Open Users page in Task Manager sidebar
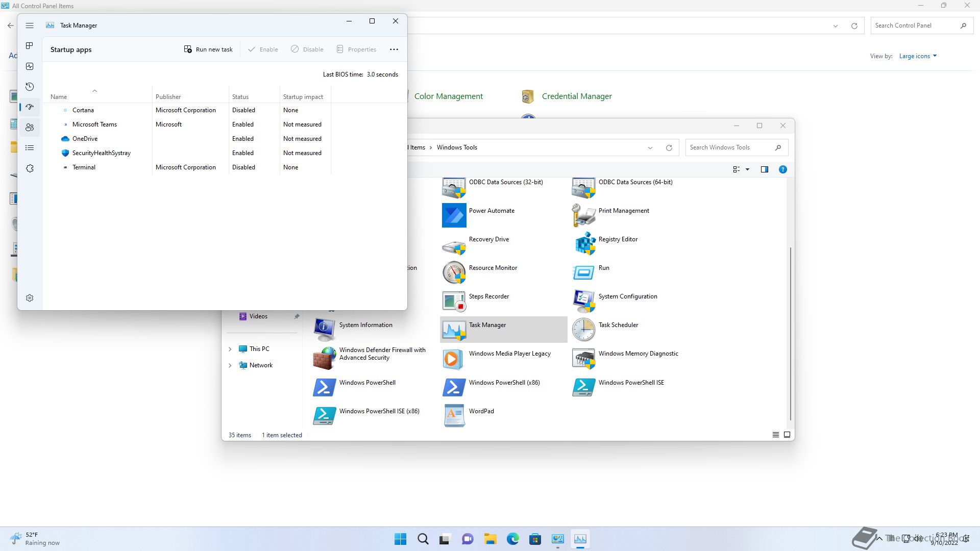This screenshot has width=980, height=551. tap(30, 128)
